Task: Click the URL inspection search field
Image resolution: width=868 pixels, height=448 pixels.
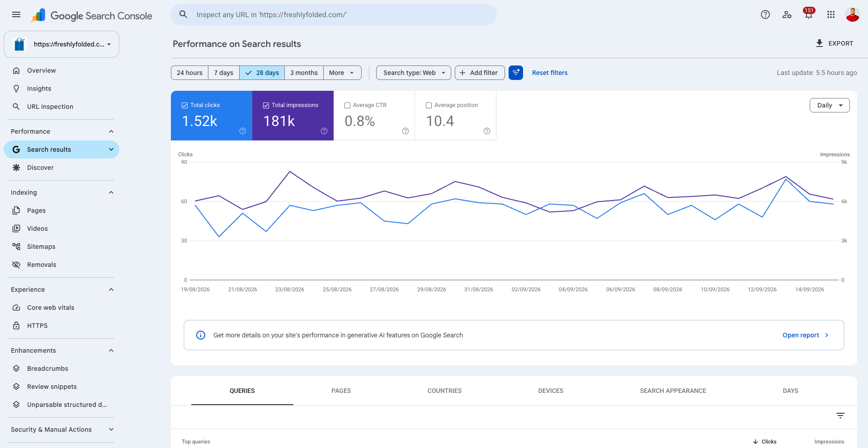Action: click(x=334, y=14)
